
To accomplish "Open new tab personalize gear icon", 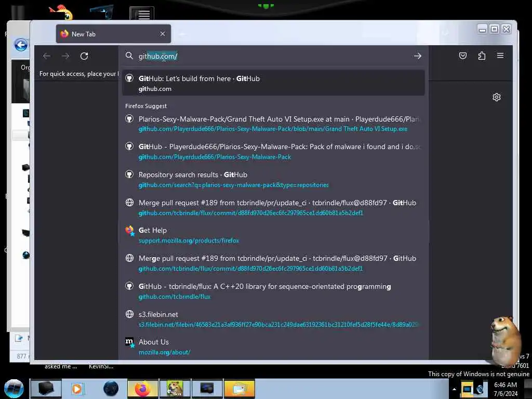I will point(497,97).
